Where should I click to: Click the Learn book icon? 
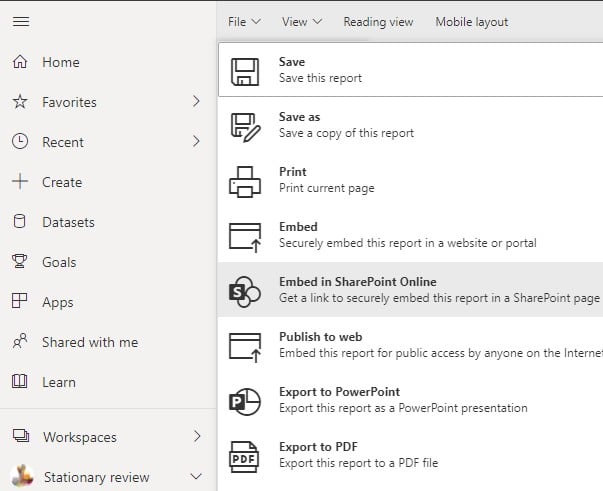pos(20,381)
